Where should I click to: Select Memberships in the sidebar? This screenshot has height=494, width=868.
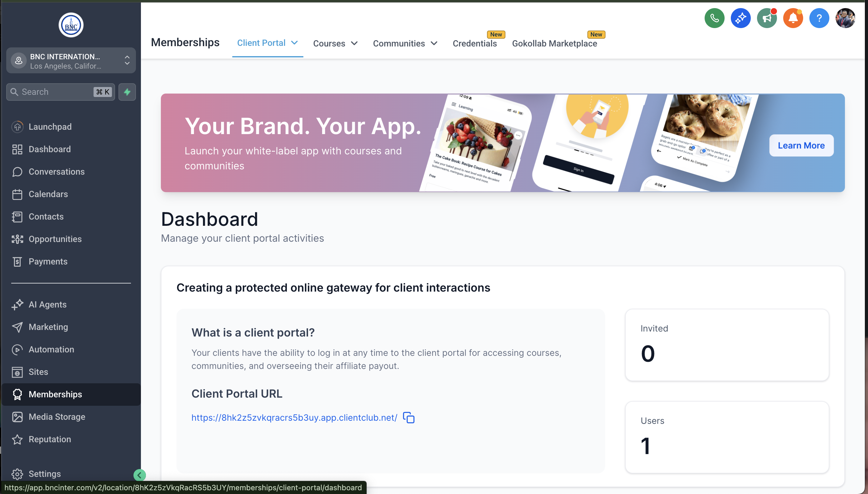pos(71,394)
